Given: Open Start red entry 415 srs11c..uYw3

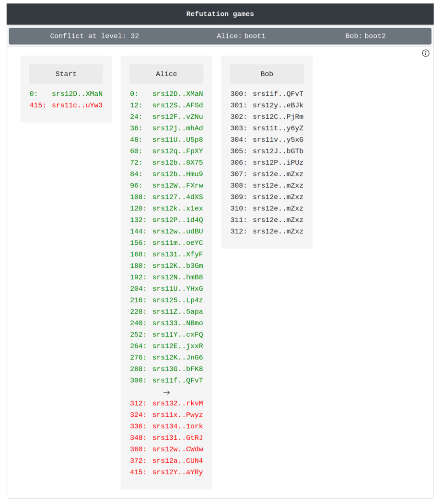Looking at the screenshot, I should (x=77, y=105).
